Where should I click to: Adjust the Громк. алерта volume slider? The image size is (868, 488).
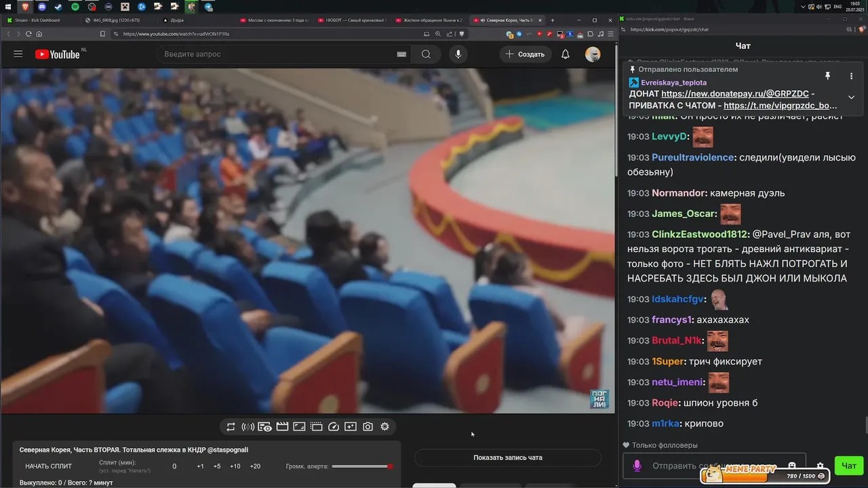(x=362, y=466)
